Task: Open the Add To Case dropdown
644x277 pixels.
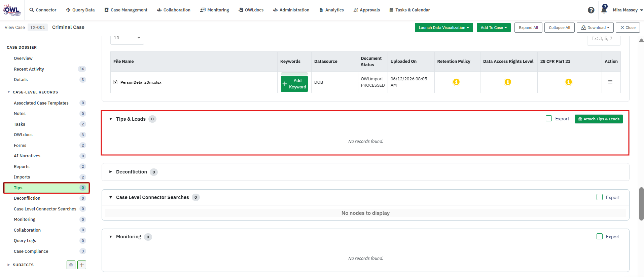Action: [x=494, y=28]
